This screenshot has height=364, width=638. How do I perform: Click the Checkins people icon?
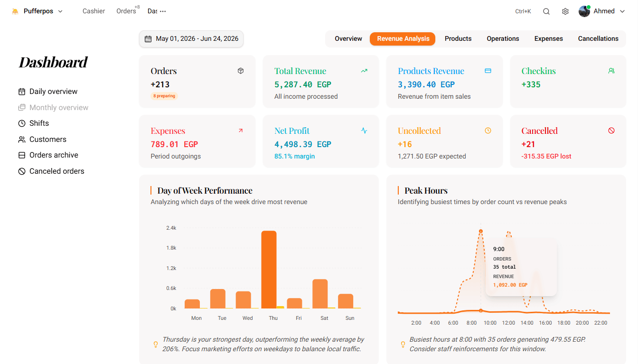[x=611, y=71]
